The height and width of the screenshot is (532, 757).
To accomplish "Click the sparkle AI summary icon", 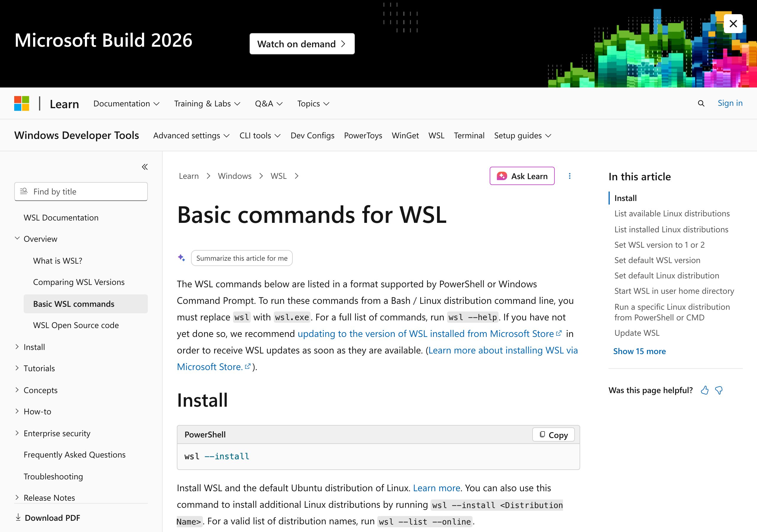I will [181, 258].
